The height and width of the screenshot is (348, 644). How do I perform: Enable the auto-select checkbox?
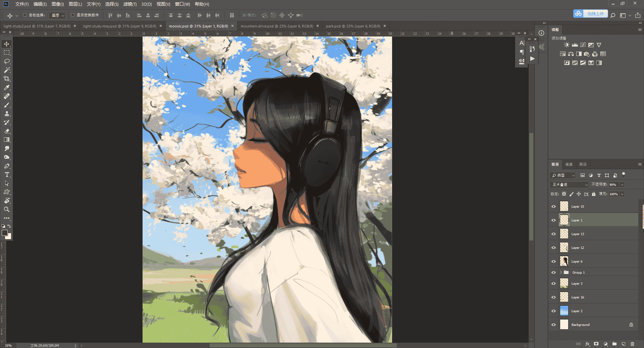[25, 15]
